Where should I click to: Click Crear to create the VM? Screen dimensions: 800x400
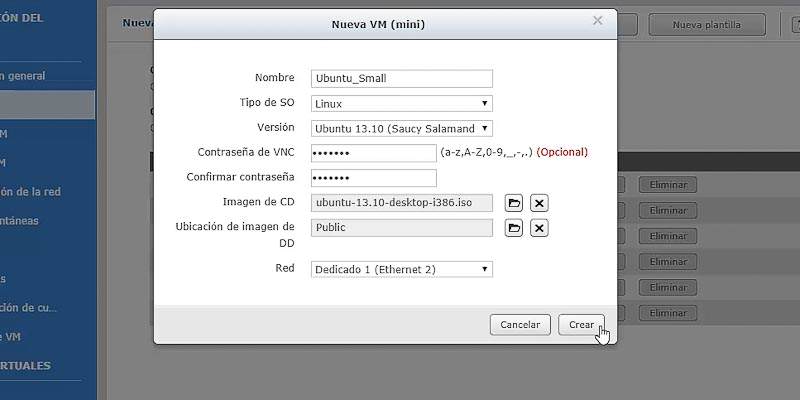click(x=581, y=325)
